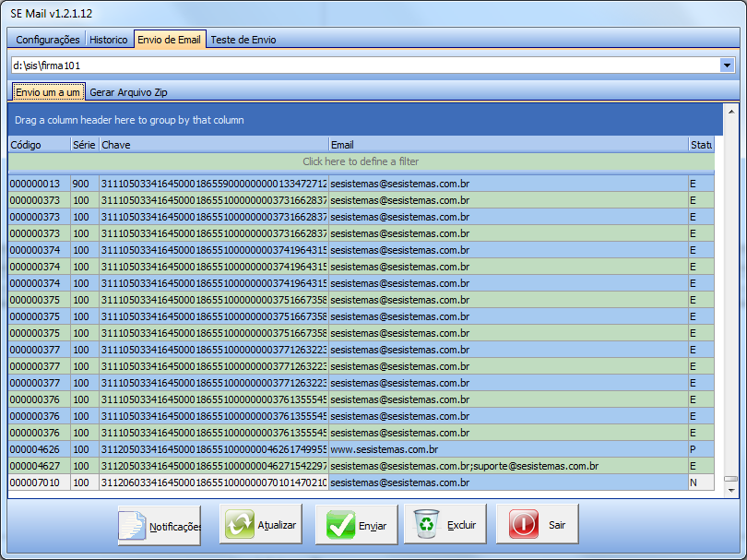Click the recycle bin Excluir icon
Screen dimensions: 747x560
[x=428, y=525]
